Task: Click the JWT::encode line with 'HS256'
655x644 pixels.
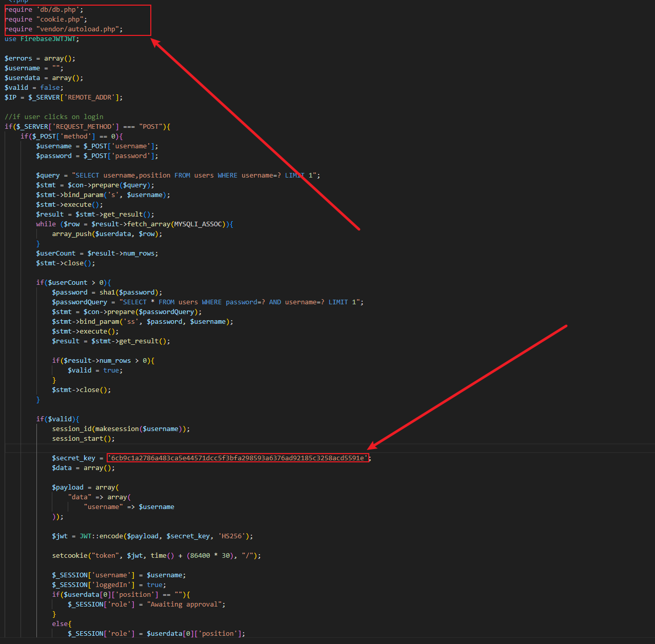Action: (153, 536)
